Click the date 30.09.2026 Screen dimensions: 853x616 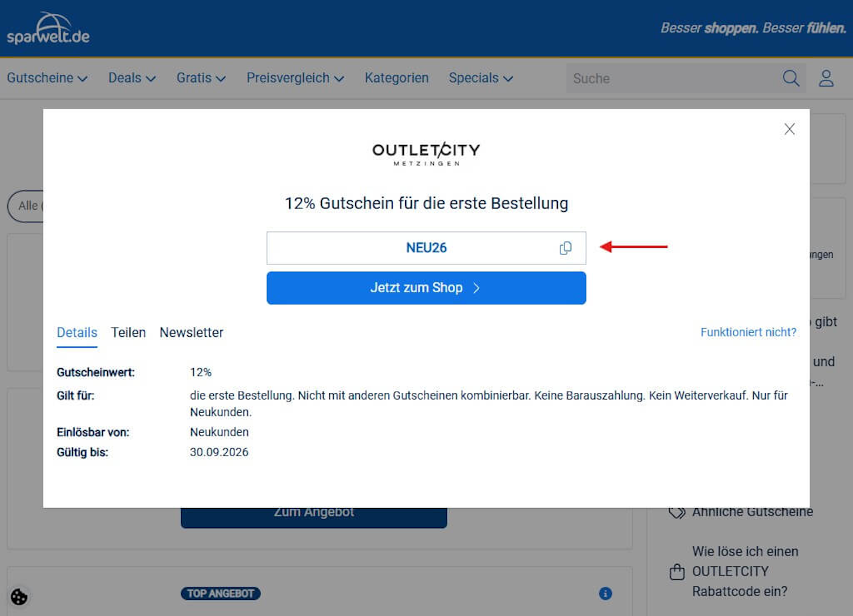219,452
